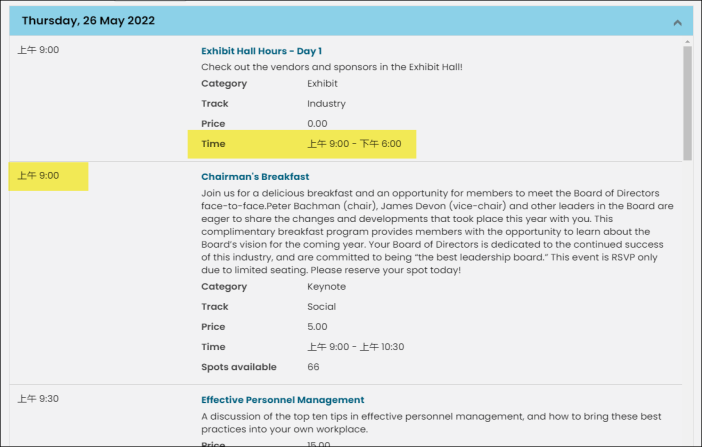This screenshot has width=702, height=447.
Task: Click the Keynote category value
Action: (327, 287)
